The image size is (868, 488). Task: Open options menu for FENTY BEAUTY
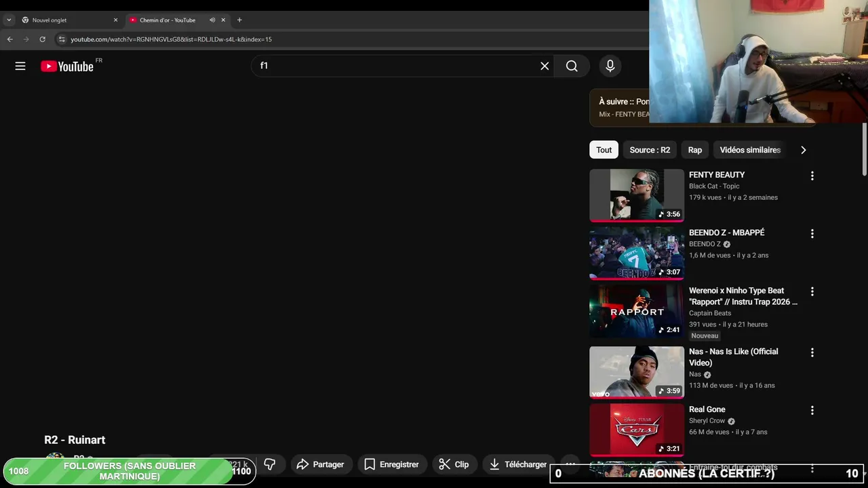click(812, 176)
